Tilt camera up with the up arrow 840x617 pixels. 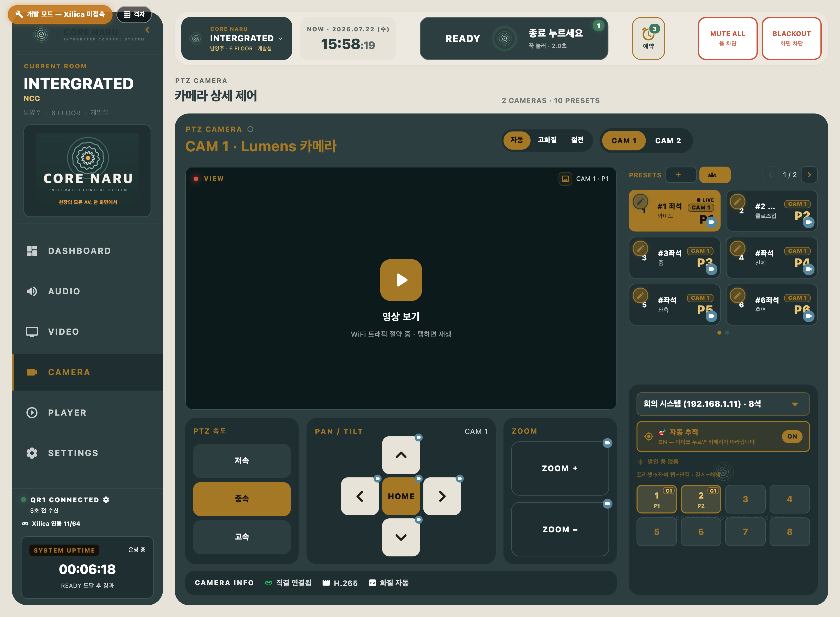pyautogui.click(x=401, y=455)
